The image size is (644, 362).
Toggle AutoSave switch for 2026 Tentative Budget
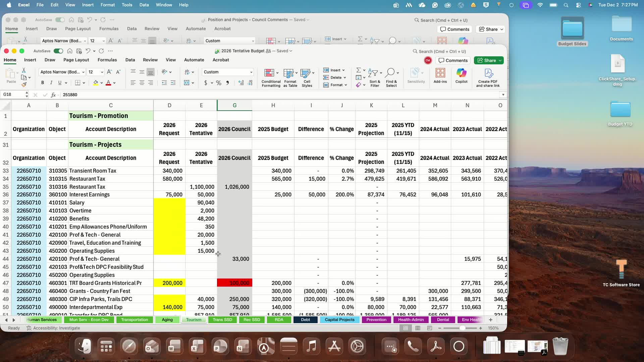[58, 51]
